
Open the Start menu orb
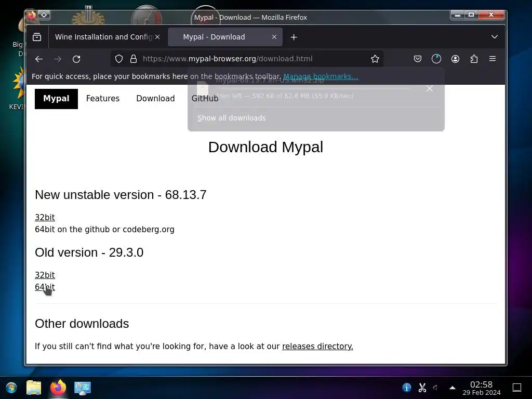pyautogui.click(x=11, y=388)
